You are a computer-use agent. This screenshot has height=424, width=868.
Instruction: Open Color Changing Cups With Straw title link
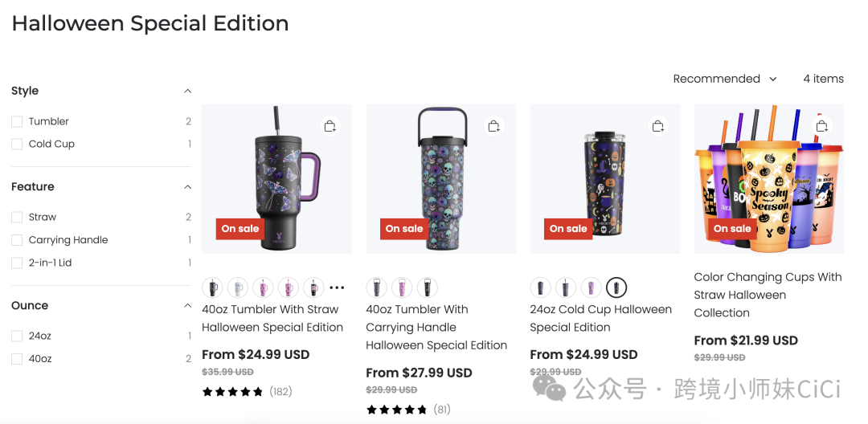coord(768,295)
